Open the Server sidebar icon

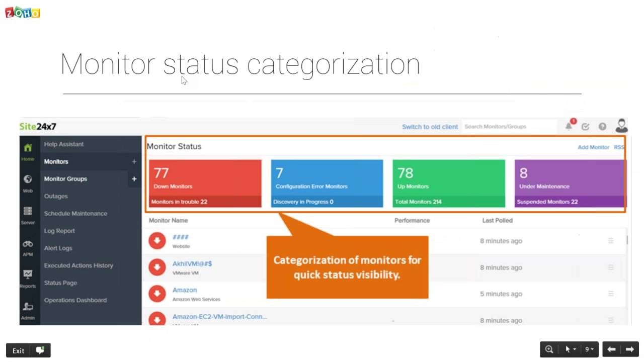[x=28, y=211]
